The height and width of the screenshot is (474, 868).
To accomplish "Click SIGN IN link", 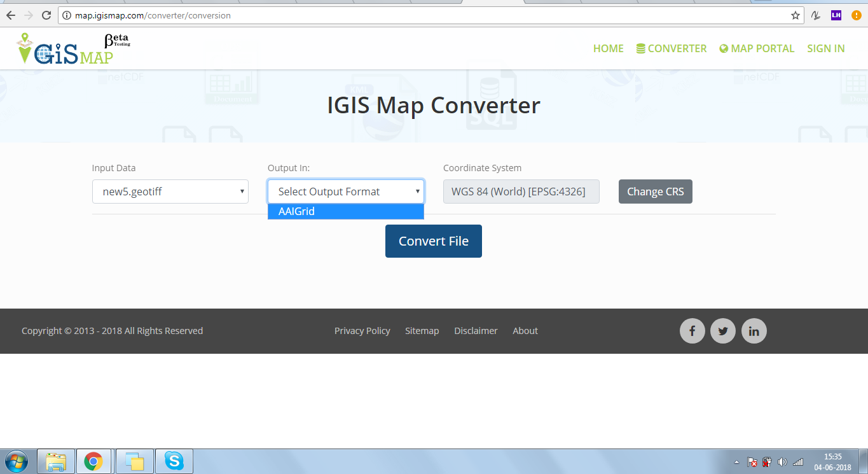I will 825,48.
